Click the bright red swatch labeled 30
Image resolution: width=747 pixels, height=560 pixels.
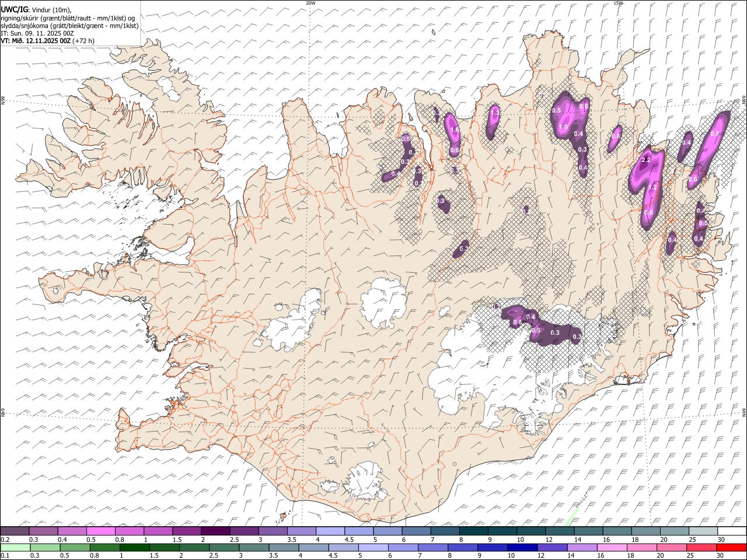pos(731,547)
